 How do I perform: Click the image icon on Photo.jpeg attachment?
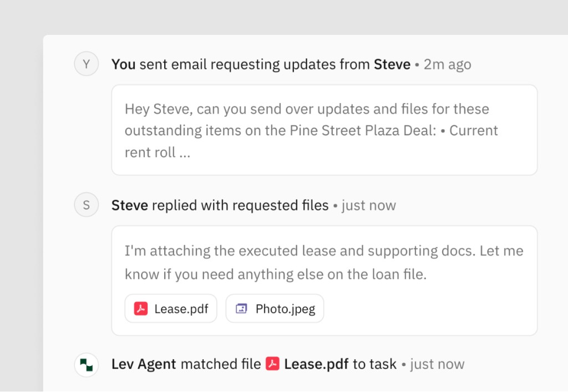click(241, 308)
